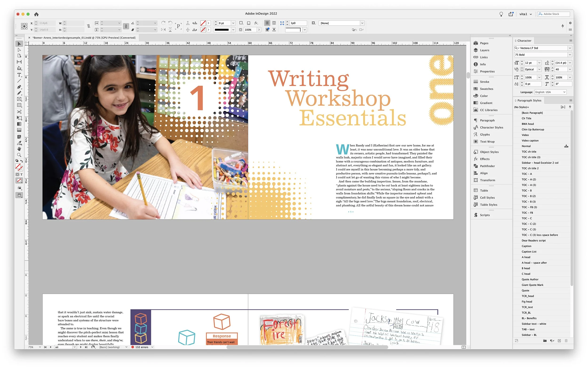The width and height of the screenshot is (588, 368).
Task: Open the 132 errors preflight indicator
Action: (x=142, y=347)
